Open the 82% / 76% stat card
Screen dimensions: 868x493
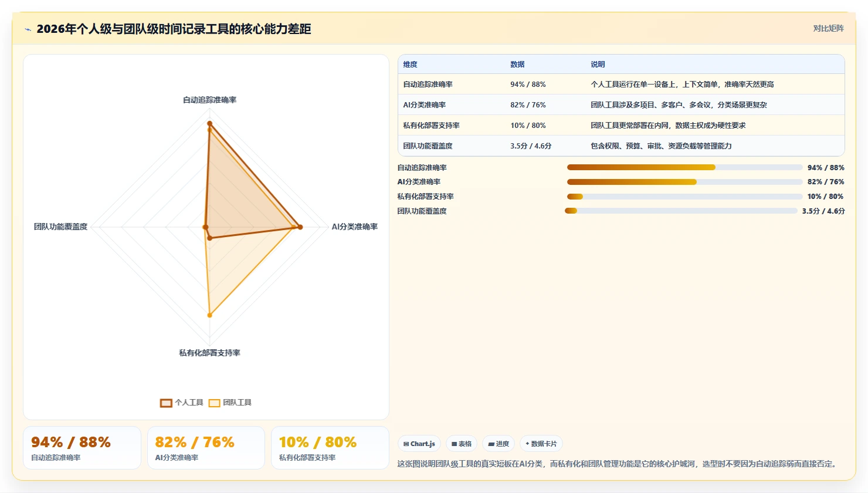coord(206,448)
